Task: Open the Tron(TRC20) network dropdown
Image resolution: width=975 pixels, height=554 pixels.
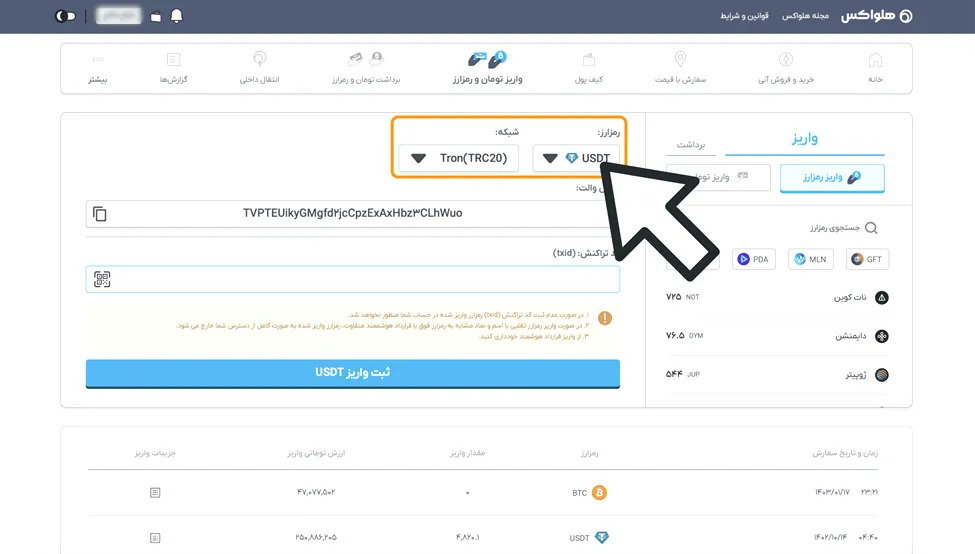Action: pyautogui.click(x=459, y=158)
